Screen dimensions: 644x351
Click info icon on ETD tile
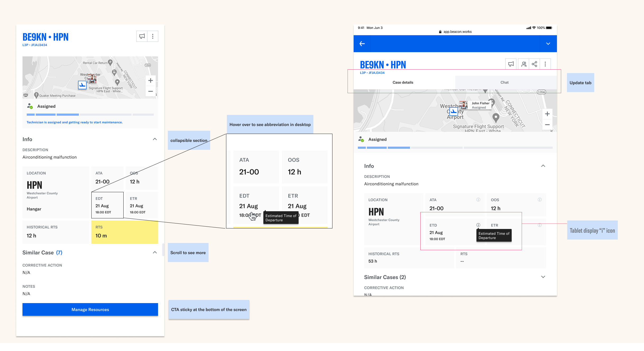tap(478, 225)
